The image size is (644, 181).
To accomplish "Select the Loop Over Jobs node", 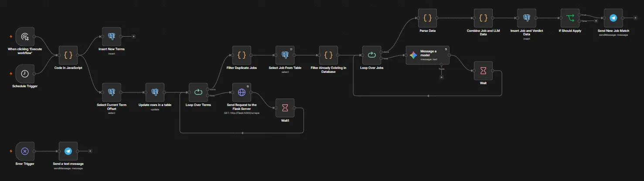I will 372,55.
